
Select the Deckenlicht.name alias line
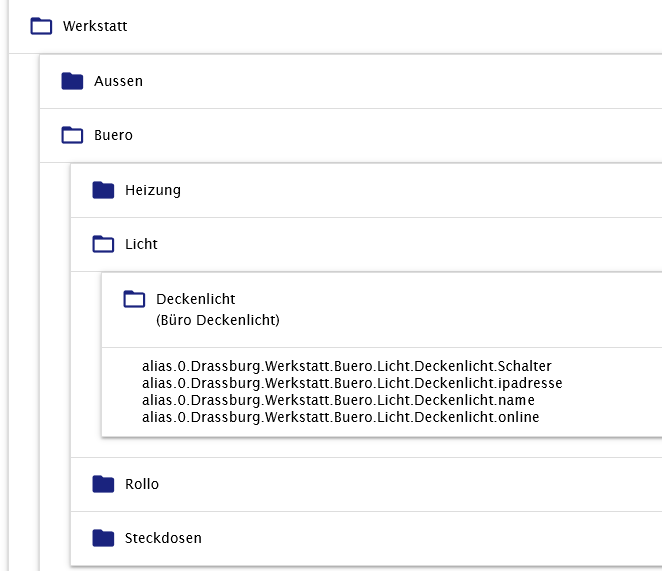coord(338,400)
